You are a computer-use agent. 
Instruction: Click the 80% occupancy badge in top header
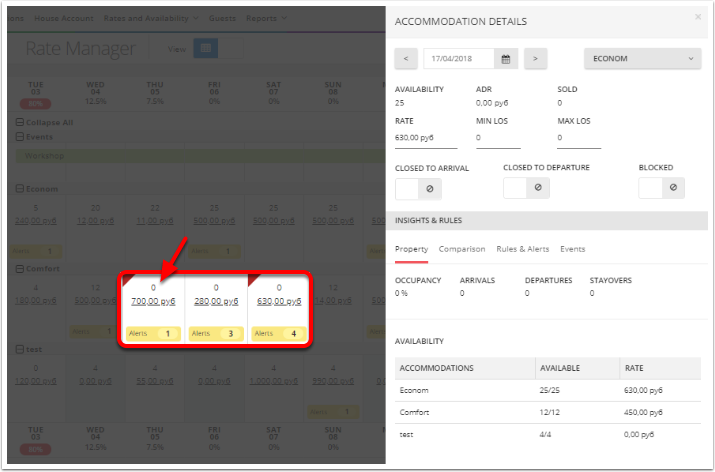[36, 104]
